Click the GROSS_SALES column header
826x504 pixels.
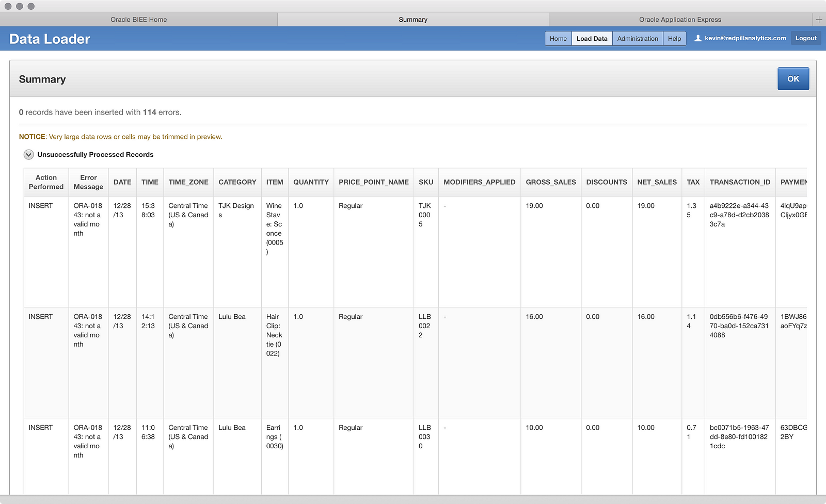click(x=551, y=182)
